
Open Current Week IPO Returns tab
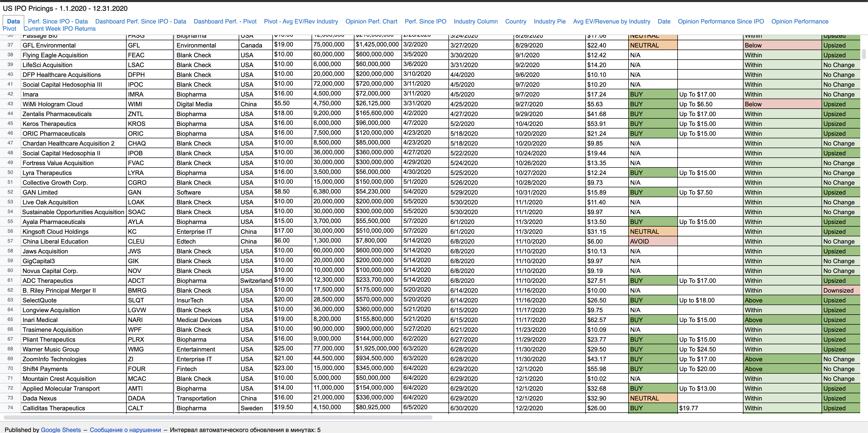(x=59, y=29)
